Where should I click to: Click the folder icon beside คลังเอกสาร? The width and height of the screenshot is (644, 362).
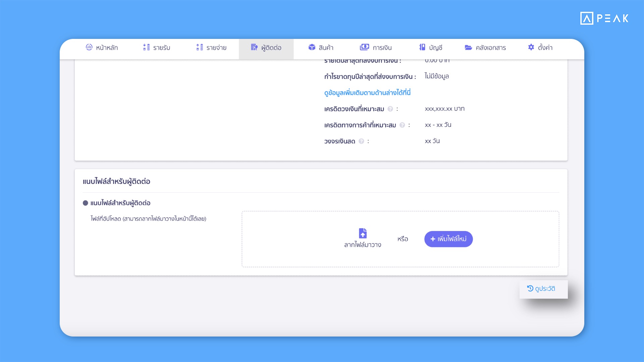click(469, 48)
